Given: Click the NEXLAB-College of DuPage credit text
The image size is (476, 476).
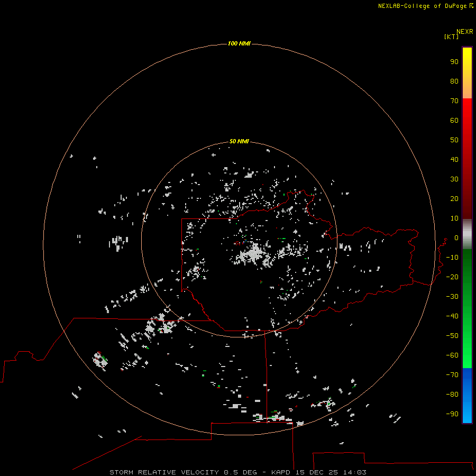Looking at the screenshot, I should [x=423, y=6].
